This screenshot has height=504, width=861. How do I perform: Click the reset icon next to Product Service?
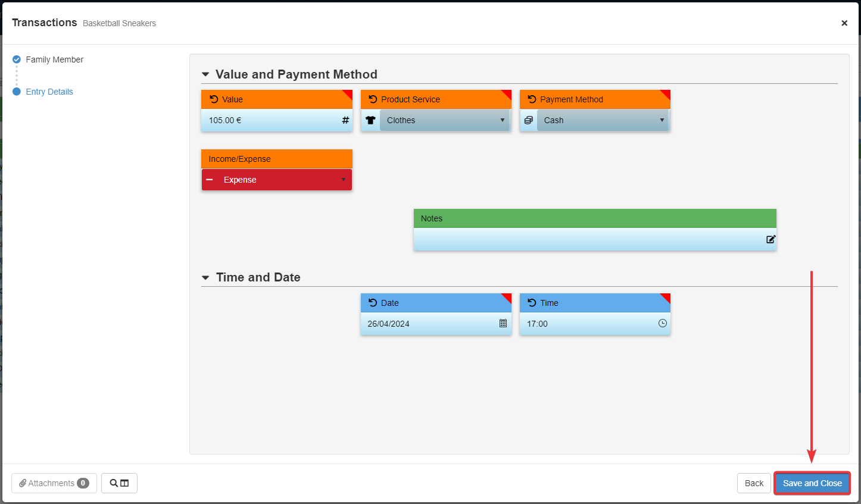click(x=373, y=99)
